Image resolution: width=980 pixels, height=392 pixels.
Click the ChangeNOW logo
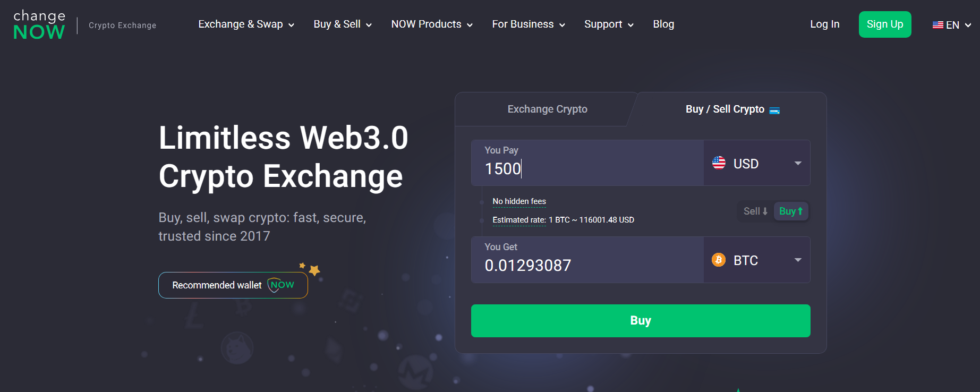(39, 25)
